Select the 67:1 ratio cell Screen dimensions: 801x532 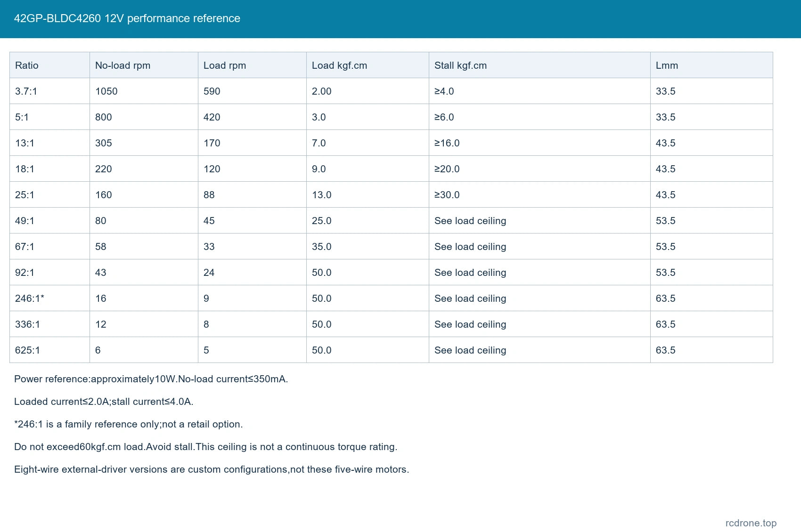pyautogui.click(x=49, y=246)
